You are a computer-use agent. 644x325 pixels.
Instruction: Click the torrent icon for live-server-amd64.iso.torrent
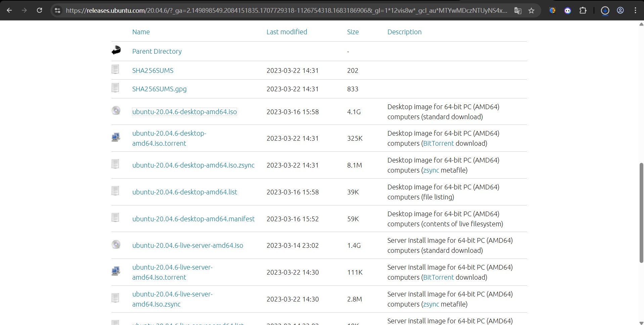click(x=116, y=271)
